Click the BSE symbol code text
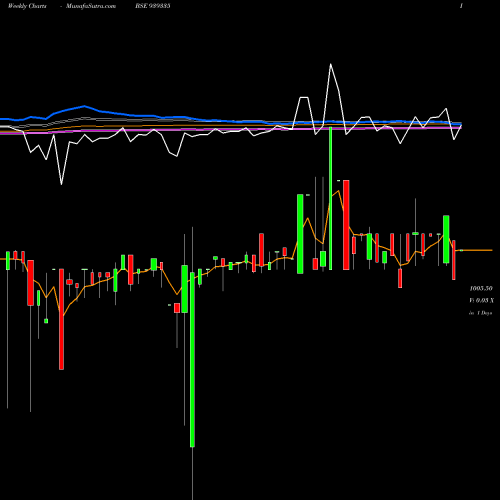This screenshot has width=500, height=500. 153,6
